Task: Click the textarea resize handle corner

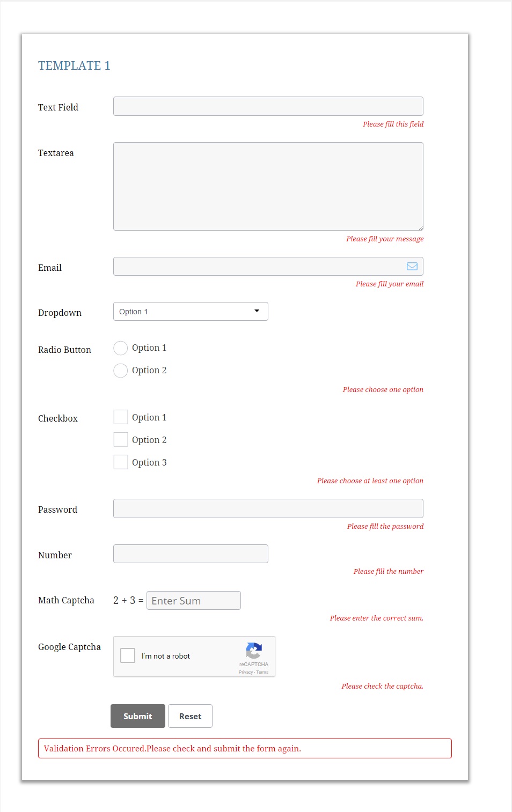Action: pos(420,227)
